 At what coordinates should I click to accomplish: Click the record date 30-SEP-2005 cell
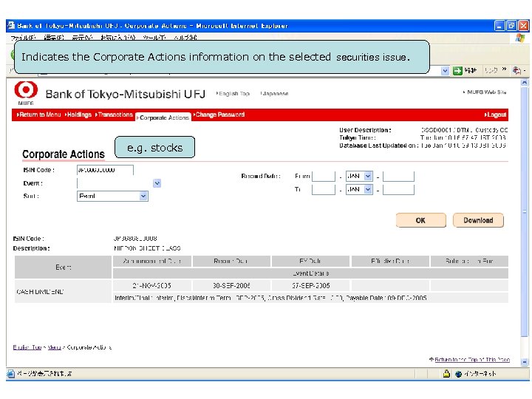click(231, 286)
